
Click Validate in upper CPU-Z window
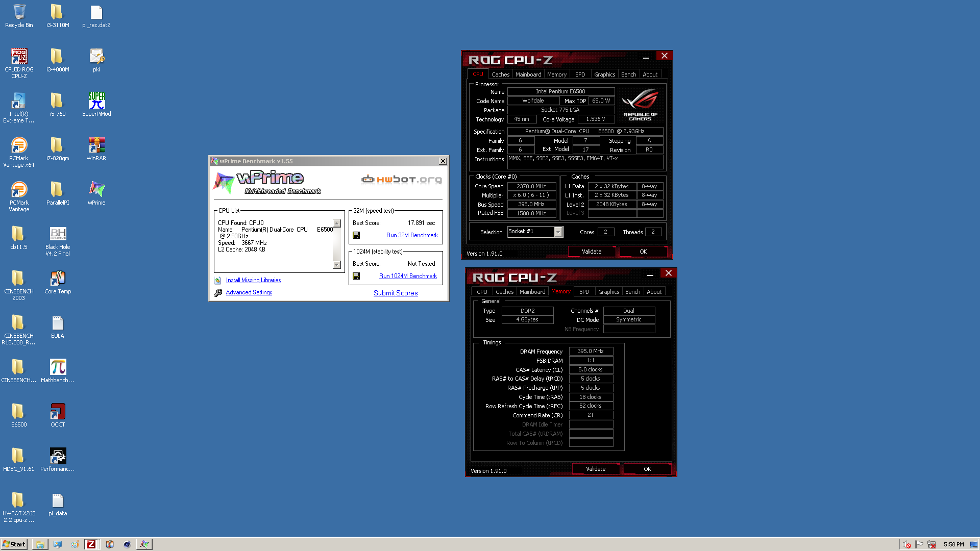click(592, 252)
